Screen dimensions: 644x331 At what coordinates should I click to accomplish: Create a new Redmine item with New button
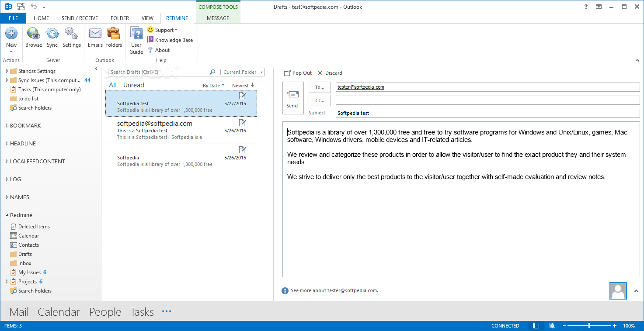coord(11,40)
